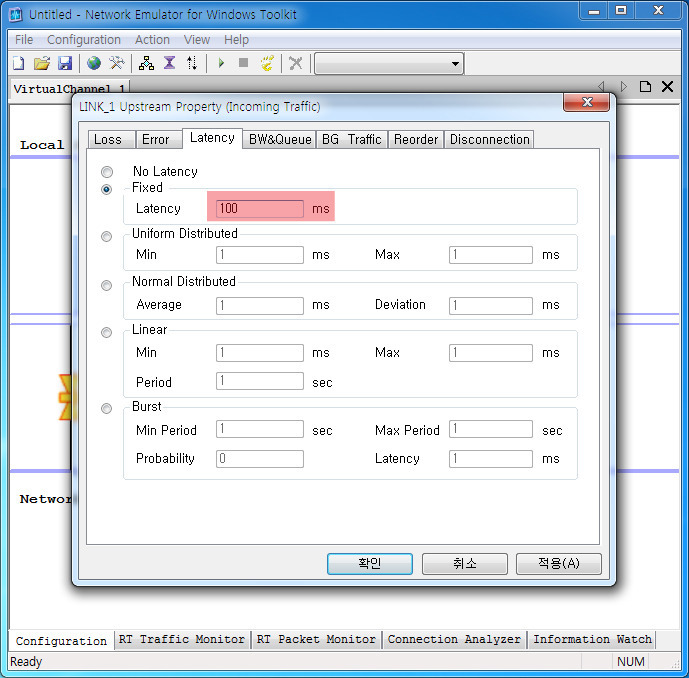The height and width of the screenshot is (678, 689).
Task: Open the toolbar combo box dropdown
Action: (455, 64)
